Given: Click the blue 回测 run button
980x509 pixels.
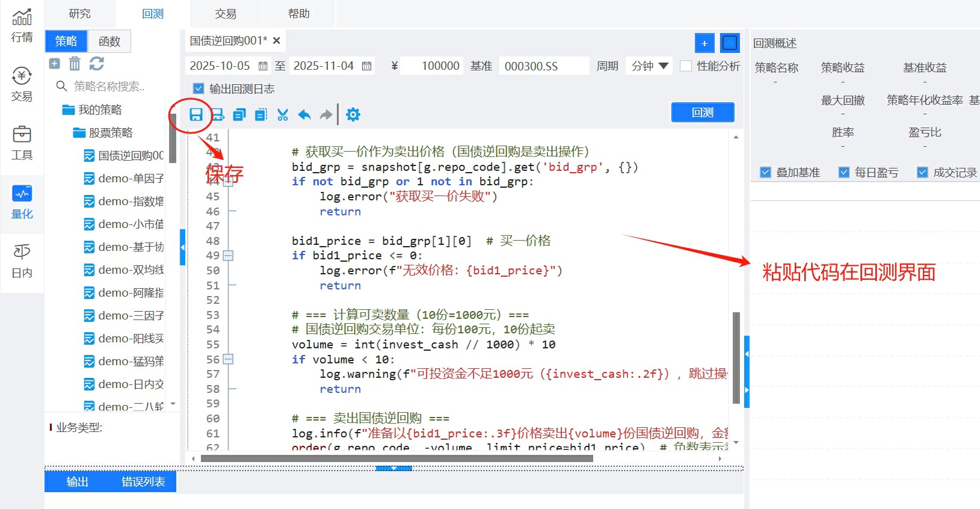Looking at the screenshot, I should 702,113.
